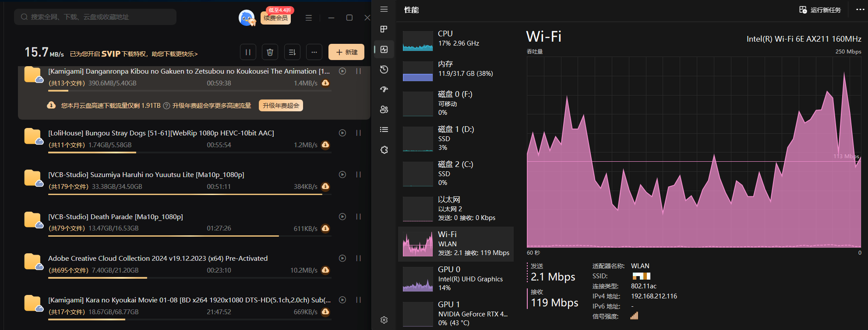Open Performance page in Task Manager sidebar
Screen dimensions: 868x330
tap(384, 50)
